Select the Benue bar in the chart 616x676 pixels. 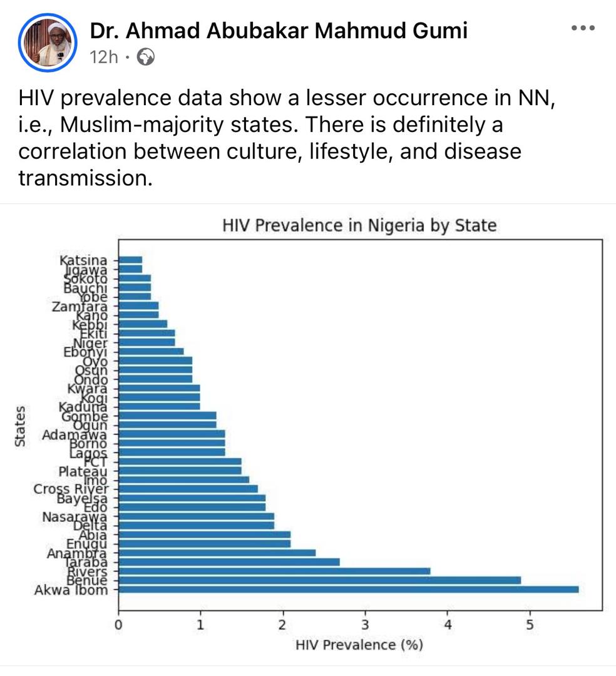point(319,580)
